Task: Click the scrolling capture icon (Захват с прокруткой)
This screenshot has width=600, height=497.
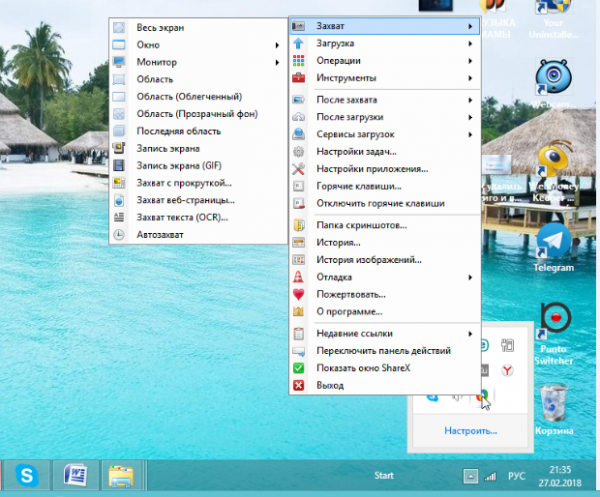Action: [x=119, y=183]
